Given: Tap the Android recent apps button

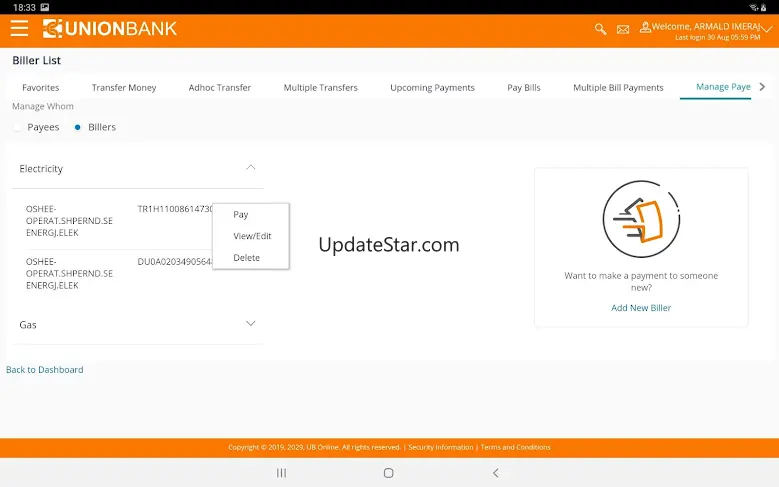Looking at the screenshot, I should (282, 473).
